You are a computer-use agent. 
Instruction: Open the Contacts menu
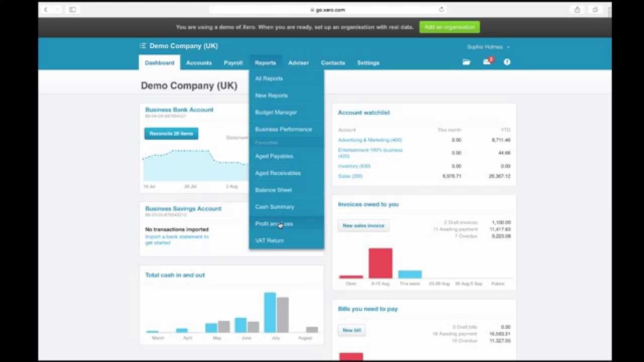click(x=333, y=63)
